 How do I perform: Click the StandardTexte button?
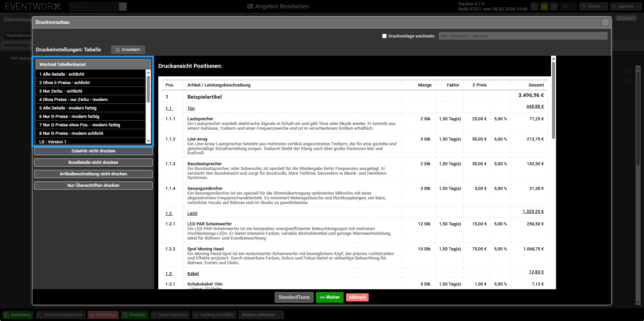tap(294, 297)
